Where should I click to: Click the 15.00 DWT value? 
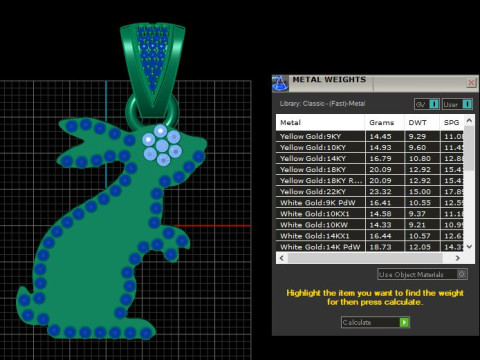click(x=420, y=191)
